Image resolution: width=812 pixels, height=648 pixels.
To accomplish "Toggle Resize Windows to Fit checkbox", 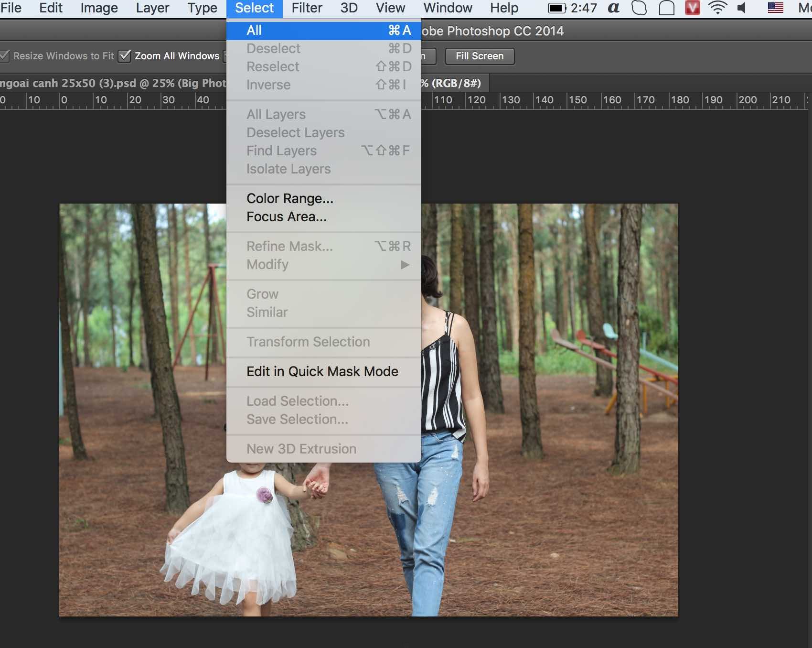I will click(5, 56).
